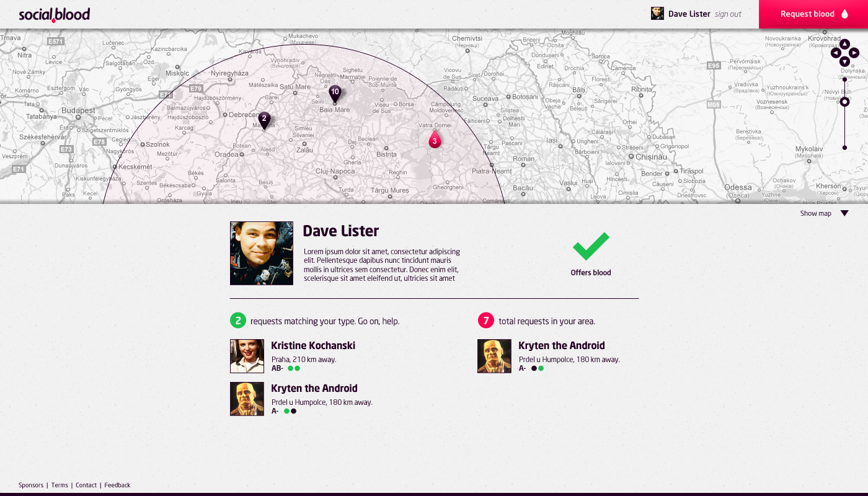The height and width of the screenshot is (496, 868).
Task: Click bottom end dot of zoom slider
Action: (844, 148)
